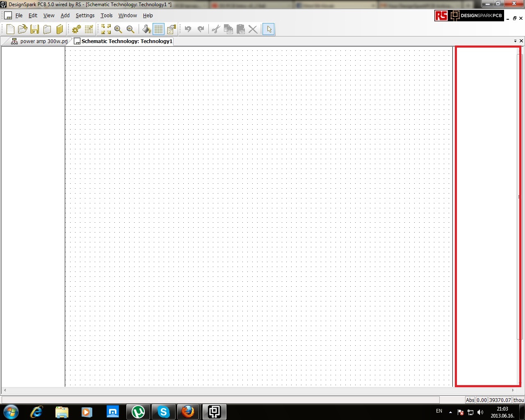
Task: Restore down the inner document window
Action: (515, 18)
